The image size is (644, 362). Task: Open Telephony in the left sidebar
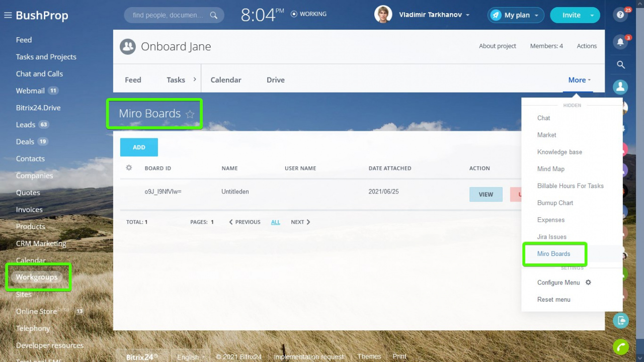click(x=33, y=328)
